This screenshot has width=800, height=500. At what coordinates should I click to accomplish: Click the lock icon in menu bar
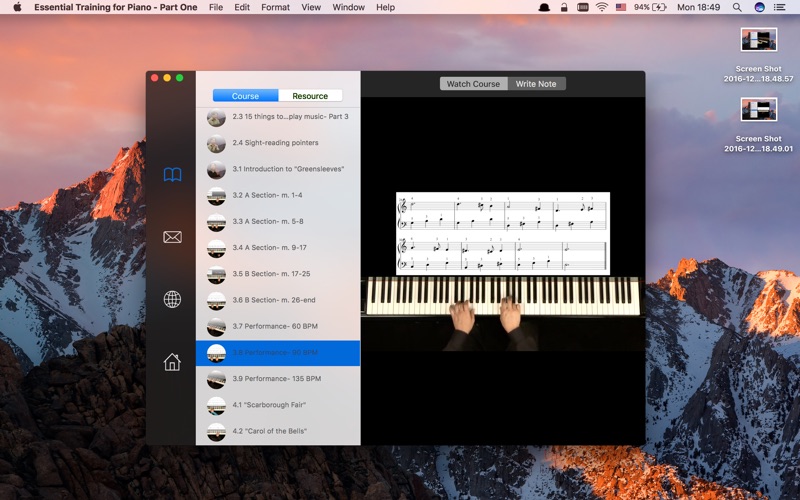(x=564, y=7)
